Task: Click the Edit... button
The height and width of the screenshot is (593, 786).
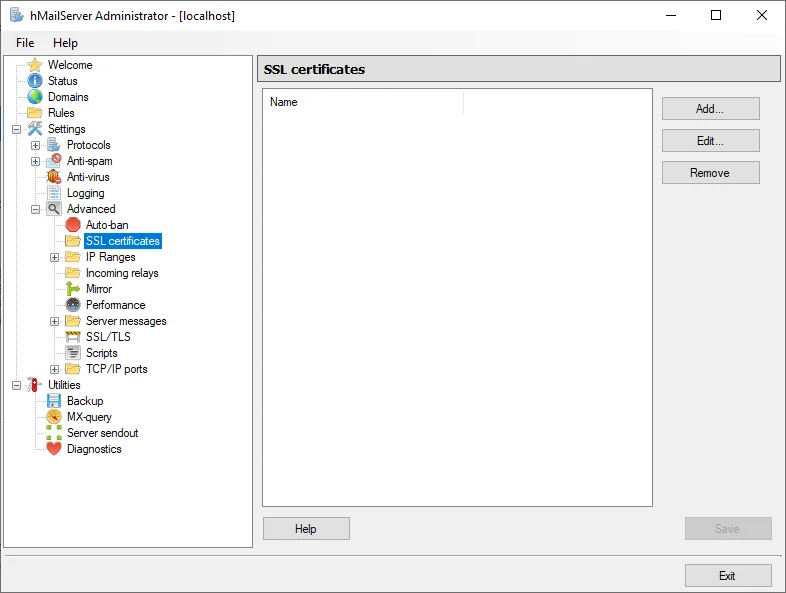Action: coord(710,141)
